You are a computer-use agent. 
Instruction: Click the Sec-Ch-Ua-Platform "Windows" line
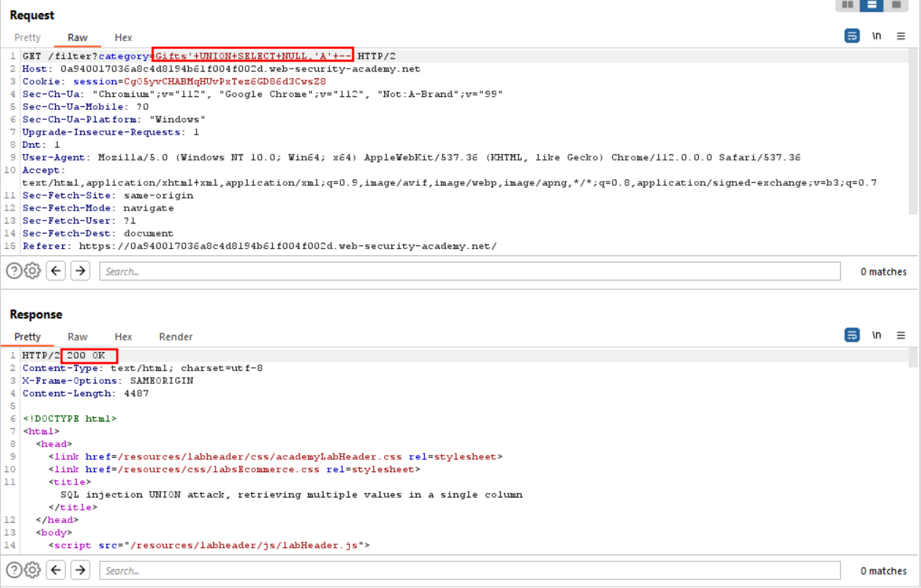click(114, 119)
